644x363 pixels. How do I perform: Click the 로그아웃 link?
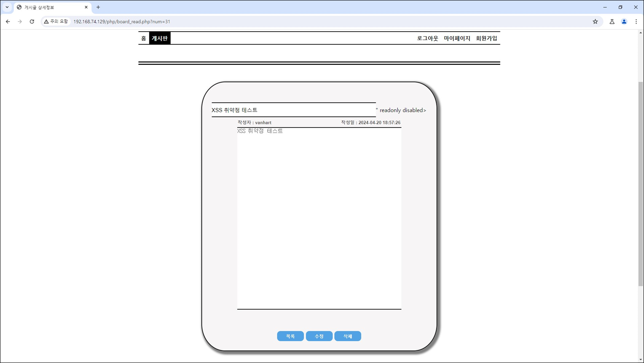[x=427, y=38]
